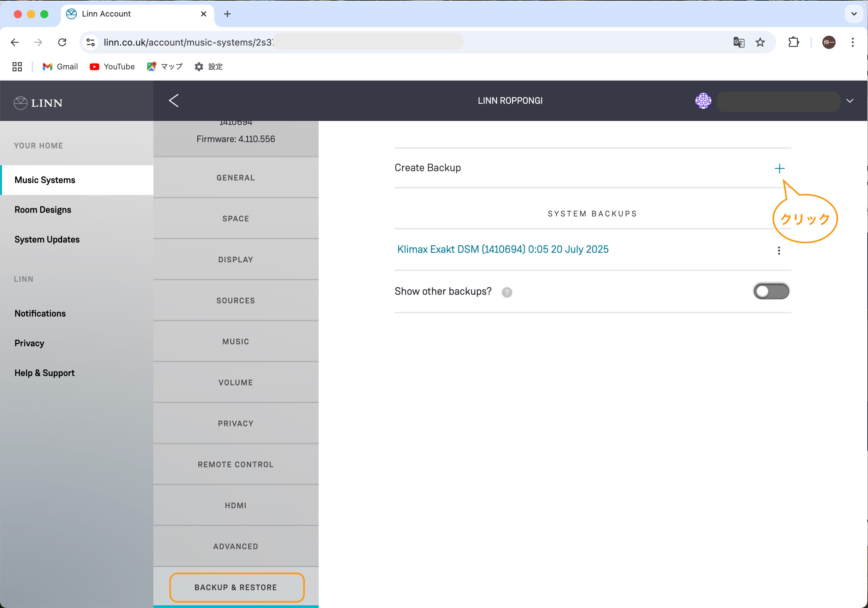The image size is (868, 608).
Task: Expand the account dropdown chevron in header
Action: [x=849, y=101]
